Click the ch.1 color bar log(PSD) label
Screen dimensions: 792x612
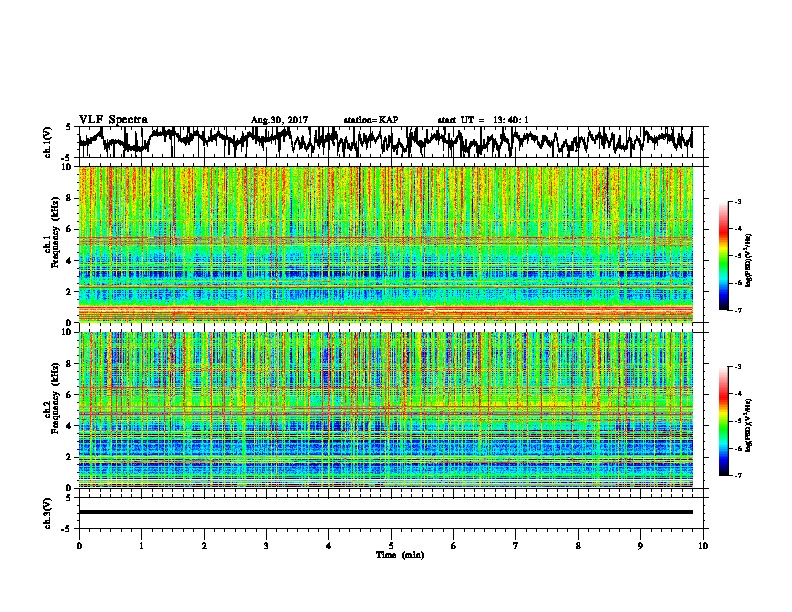click(x=748, y=260)
